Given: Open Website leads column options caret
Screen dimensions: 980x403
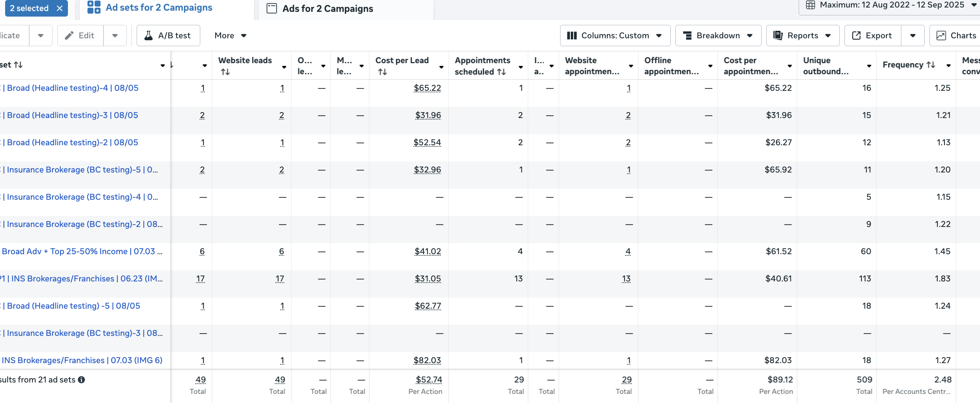Looking at the screenshot, I should pyautogui.click(x=284, y=67).
